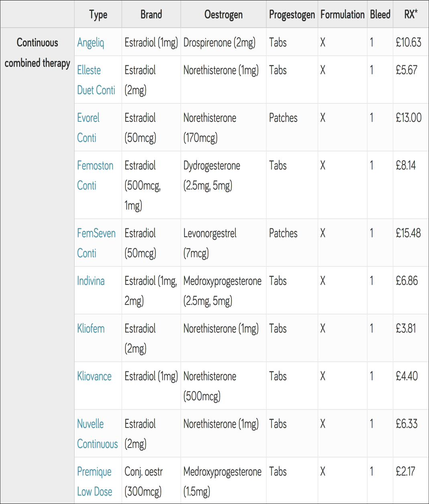Open the Elleste Duet Conti link
Viewport: 429px width, 504px height.
[x=96, y=80]
